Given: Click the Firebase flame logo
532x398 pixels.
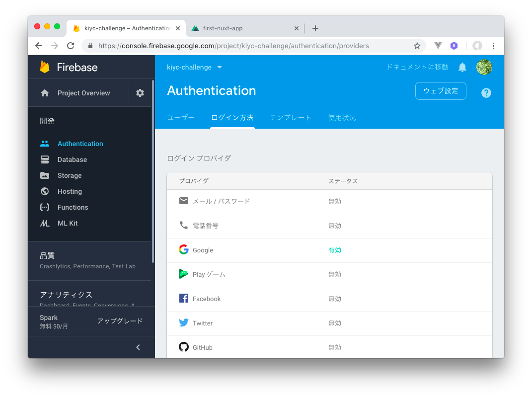Looking at the screenshot, I should tap(45, 67).
